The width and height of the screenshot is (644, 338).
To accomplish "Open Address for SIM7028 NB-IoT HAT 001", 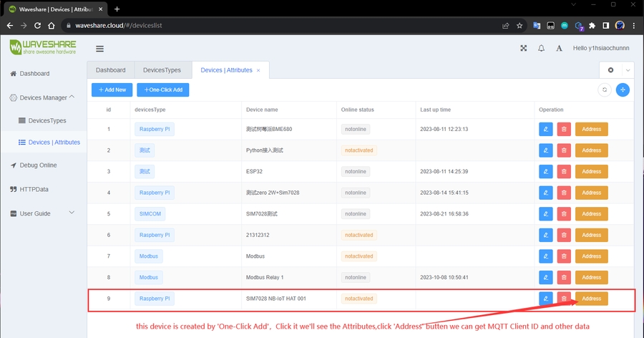I will coord(592,299).
